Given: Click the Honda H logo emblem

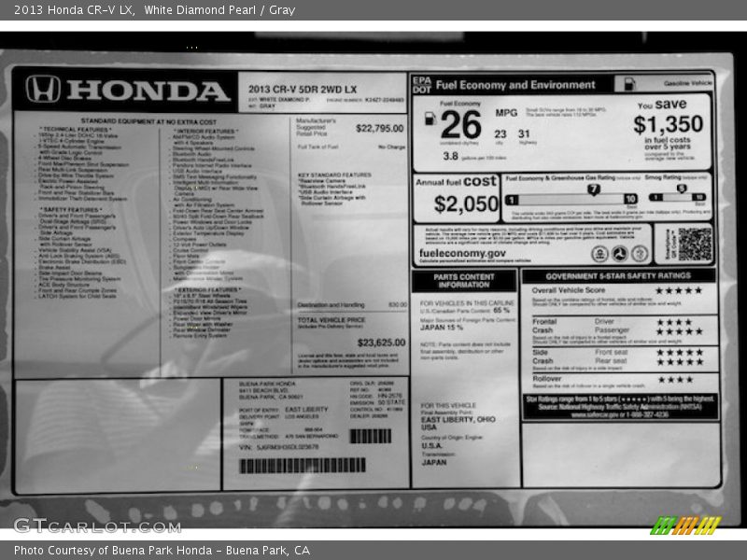Looking at the screenshot, I should pyautogui.click(x=43, y=89).
